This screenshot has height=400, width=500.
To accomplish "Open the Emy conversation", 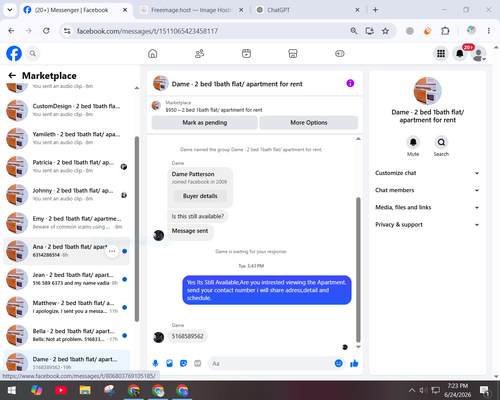I will [x=67, y=223].
